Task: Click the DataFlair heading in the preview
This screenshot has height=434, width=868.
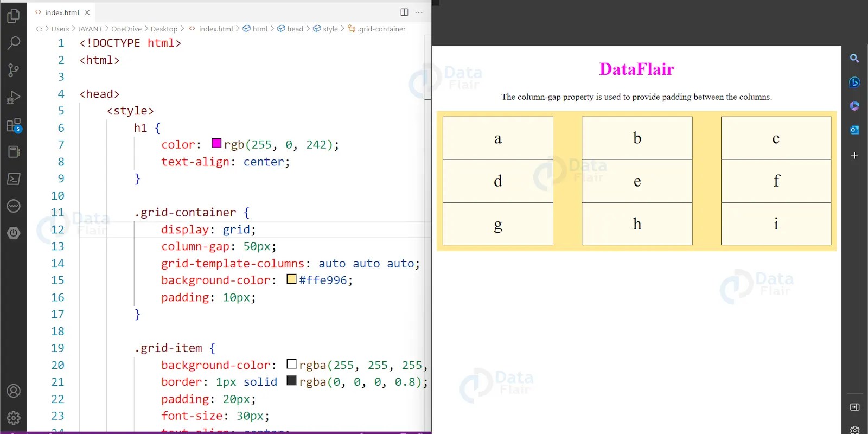Action: click(637, 69)
